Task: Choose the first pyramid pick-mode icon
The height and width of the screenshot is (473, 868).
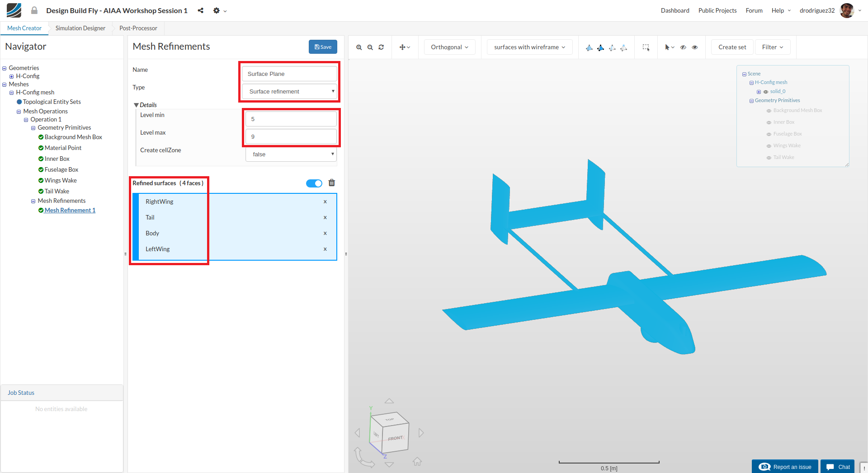Action: (589, 47)
